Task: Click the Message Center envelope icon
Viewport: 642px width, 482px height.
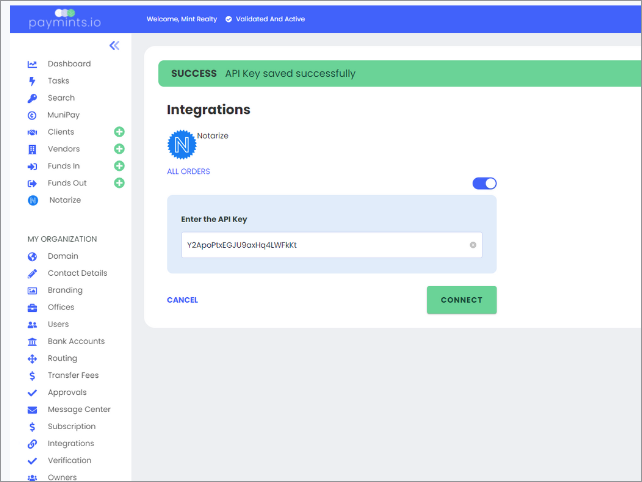Action: point(32,410)
